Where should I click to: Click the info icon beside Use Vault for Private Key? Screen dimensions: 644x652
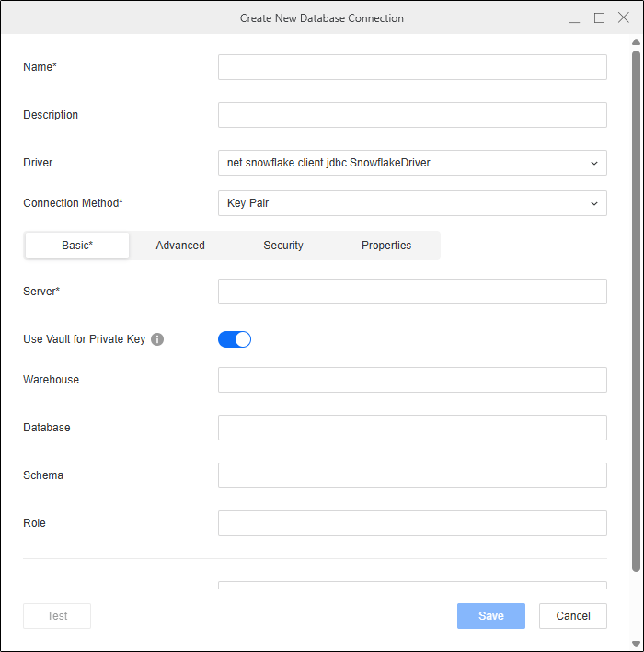coord(156,339)
